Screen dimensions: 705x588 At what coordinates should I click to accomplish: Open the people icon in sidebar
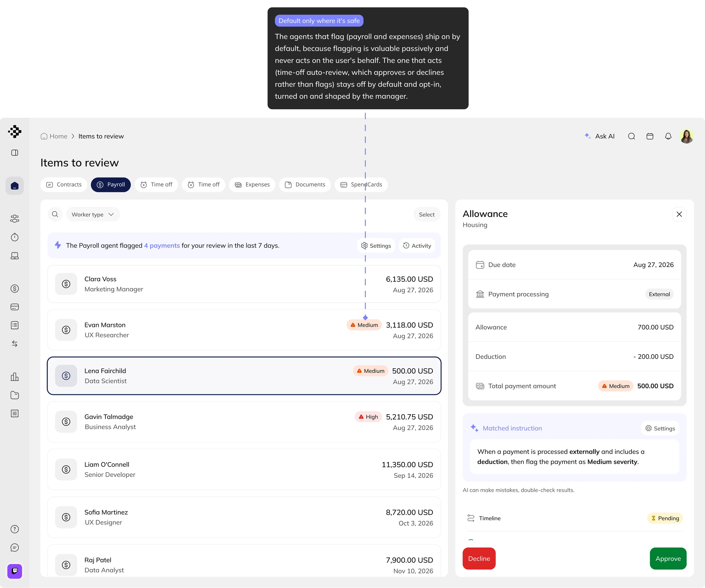tap(14, 219)
